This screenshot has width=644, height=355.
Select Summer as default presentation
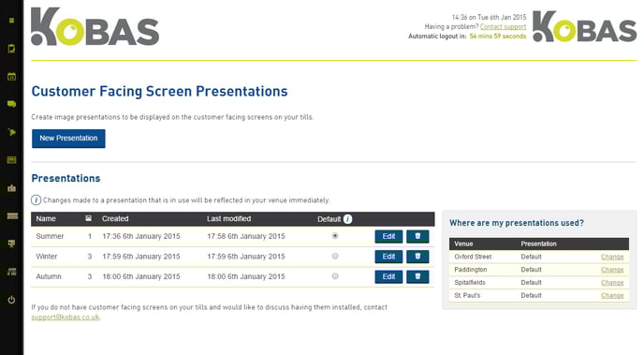(x=335, y=236)
